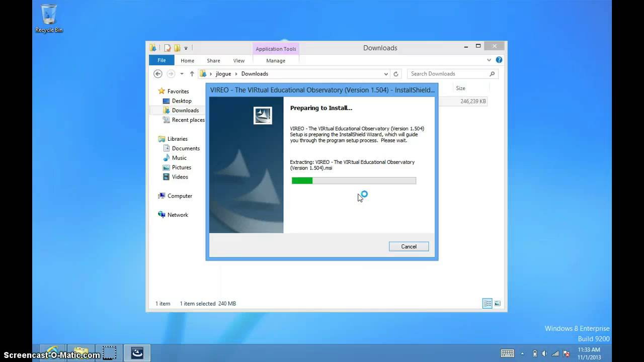Switch to Details view layout icon

point(487,304)
